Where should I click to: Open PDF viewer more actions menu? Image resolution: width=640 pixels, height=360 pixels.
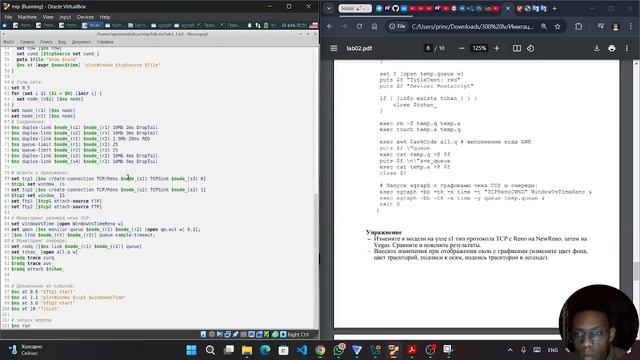(x=627, y=48)
